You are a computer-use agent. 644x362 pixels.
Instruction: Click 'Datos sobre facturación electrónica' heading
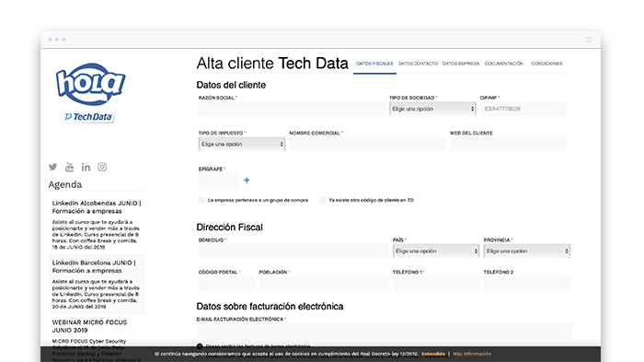coord(270,307)
